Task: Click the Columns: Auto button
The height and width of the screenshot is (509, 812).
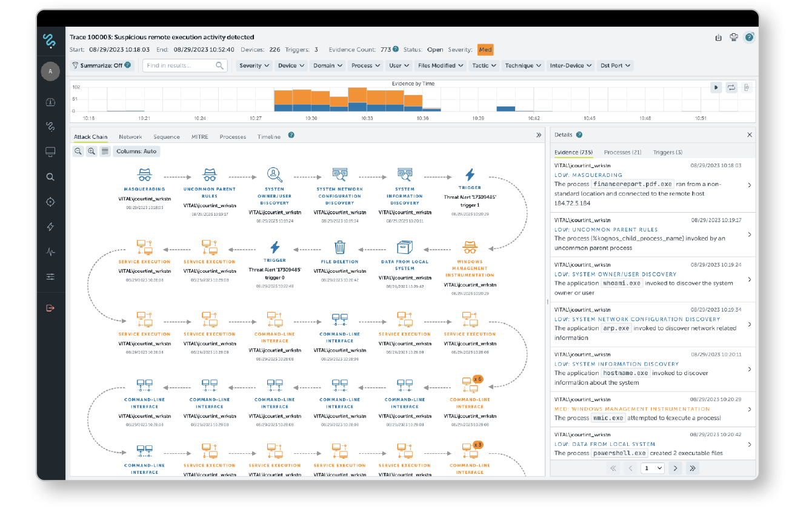Action: tap(136, 151)
